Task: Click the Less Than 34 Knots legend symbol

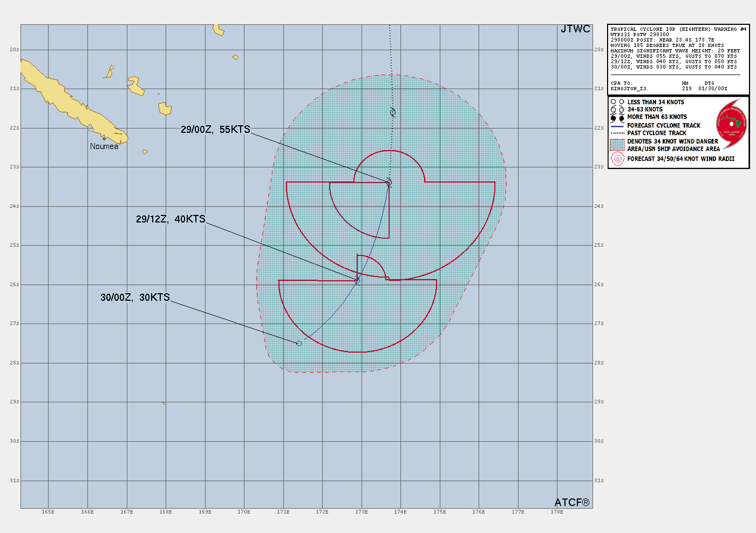Action: [617, 102]
